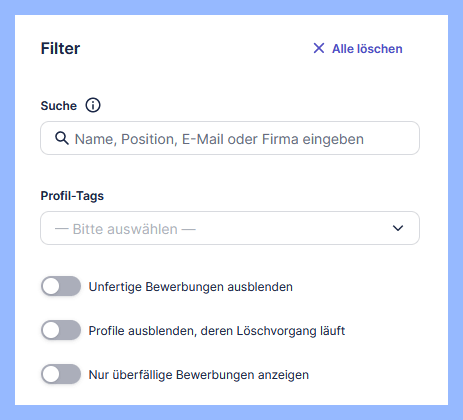Click the Nur überfällige Bewerbungen anzeigen label
Screen dimensions: 463x420
click(199, 375)
